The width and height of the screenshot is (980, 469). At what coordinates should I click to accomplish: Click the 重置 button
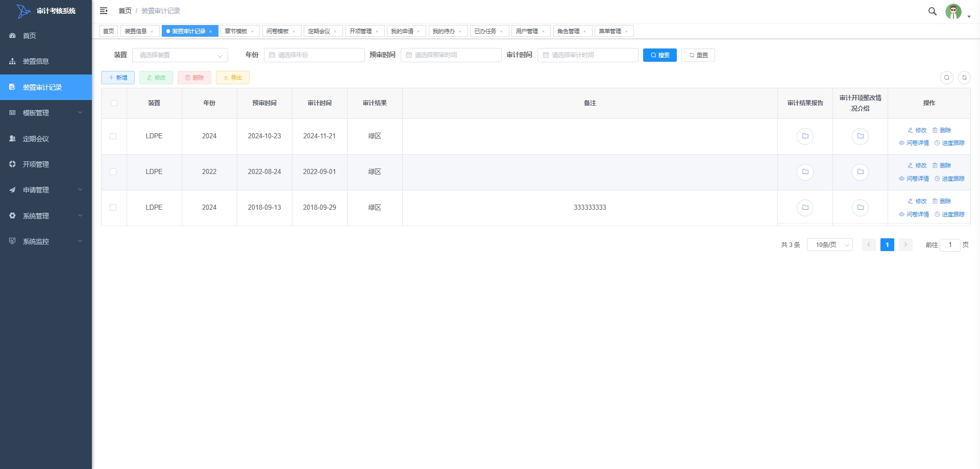coord(698,55)
